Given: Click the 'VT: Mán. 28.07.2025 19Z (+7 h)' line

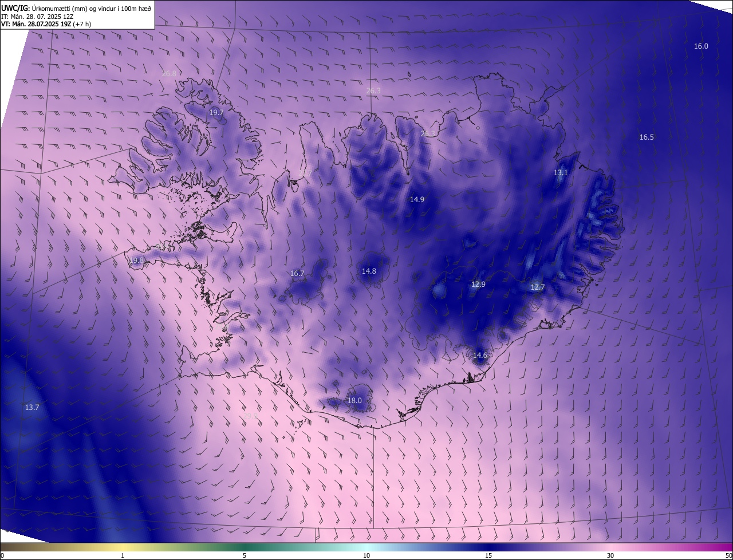Looking at the screenshot, I should pyautogui.click(x=46, y=24).
